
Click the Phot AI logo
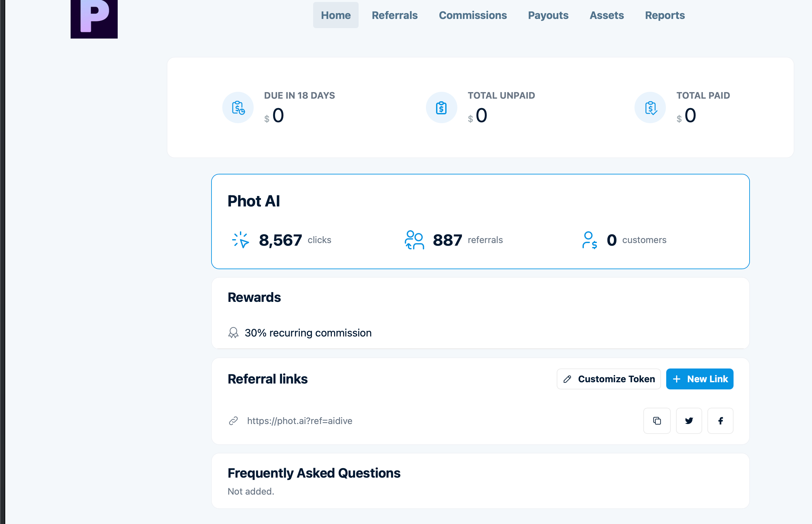94,19
